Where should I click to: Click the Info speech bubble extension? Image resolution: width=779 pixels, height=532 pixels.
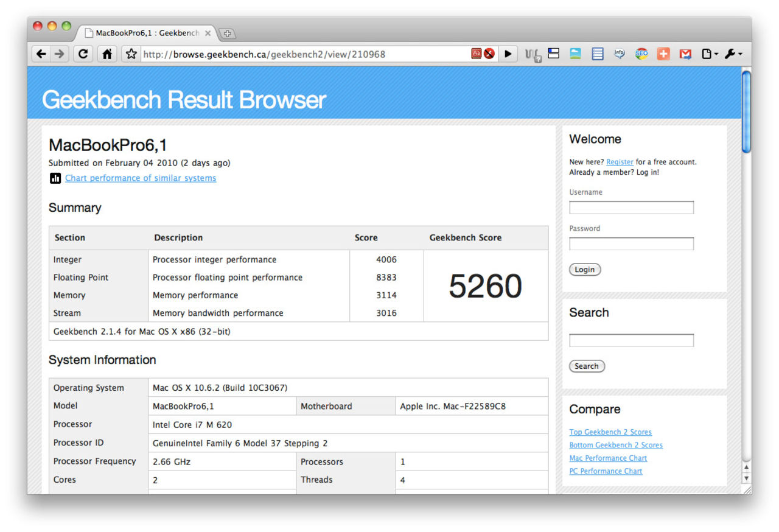pyautogui.click(x=620, y=54)
